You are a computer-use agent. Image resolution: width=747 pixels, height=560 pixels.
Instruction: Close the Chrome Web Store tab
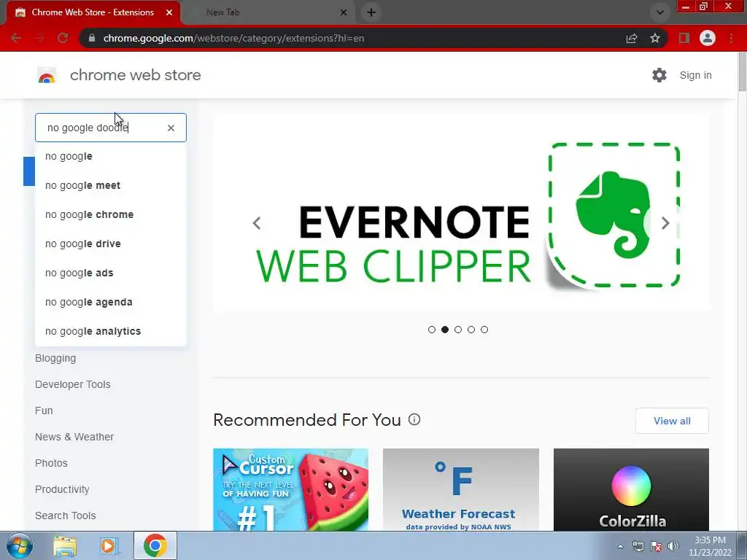[x=169, y=12]
